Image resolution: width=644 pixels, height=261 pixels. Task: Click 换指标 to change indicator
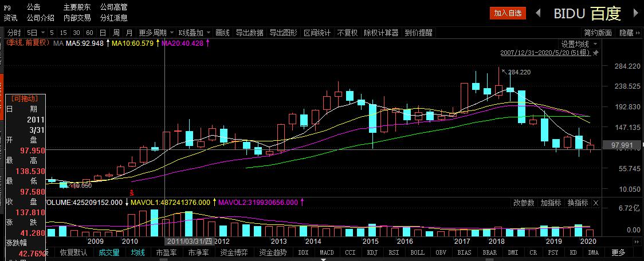point(578,203)
